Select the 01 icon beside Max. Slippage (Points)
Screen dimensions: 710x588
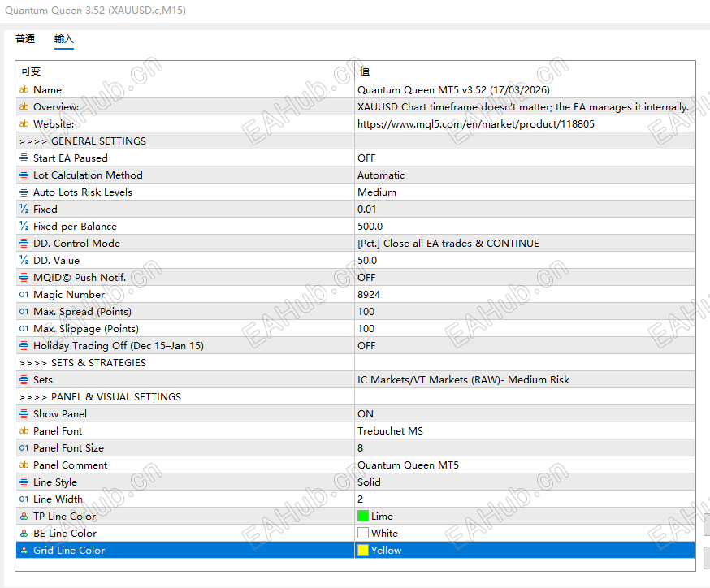pos(24,329)
